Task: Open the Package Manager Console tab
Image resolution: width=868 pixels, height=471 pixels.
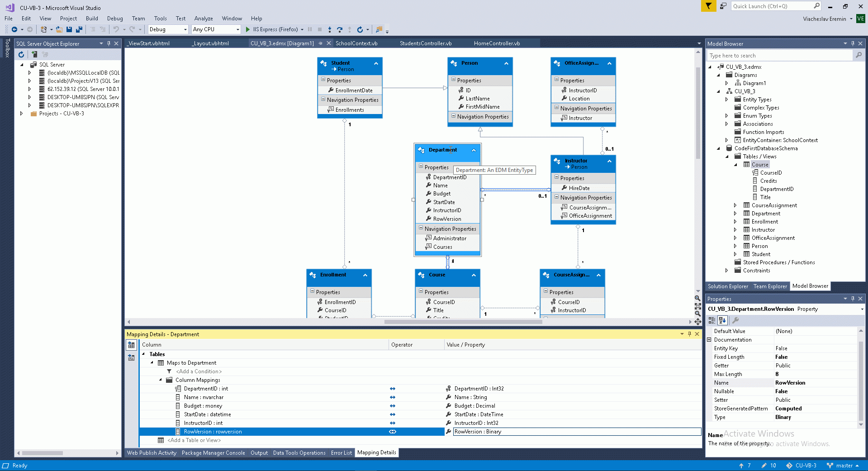Action: point(213,453)
